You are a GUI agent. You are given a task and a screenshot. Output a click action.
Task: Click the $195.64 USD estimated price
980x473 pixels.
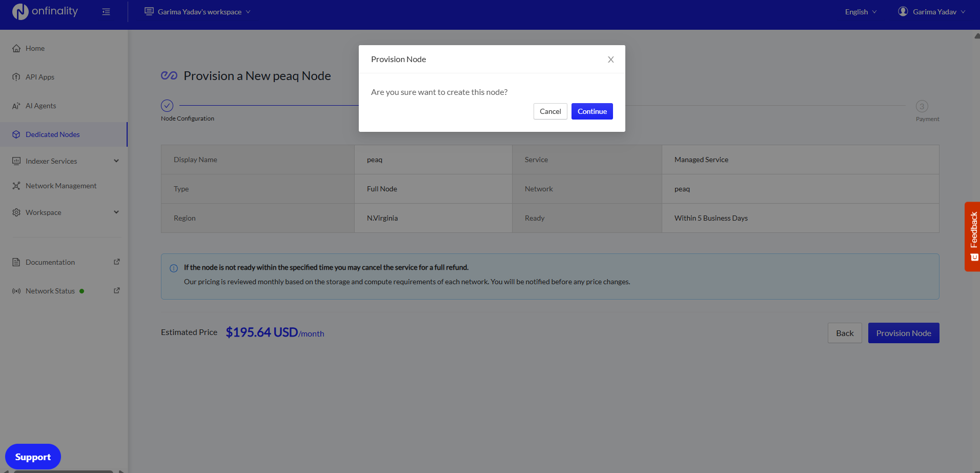click(275, 332)
